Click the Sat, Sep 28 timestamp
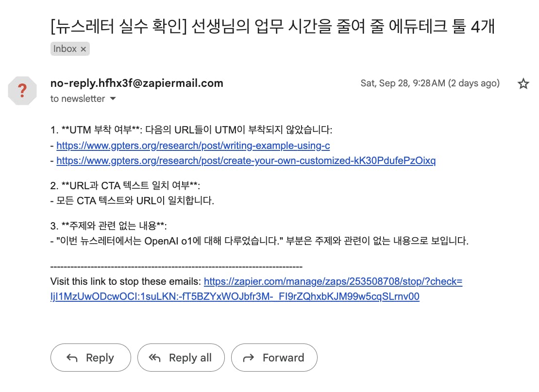The height and width of the screenshot is (392, 539). tap(430, 83)
